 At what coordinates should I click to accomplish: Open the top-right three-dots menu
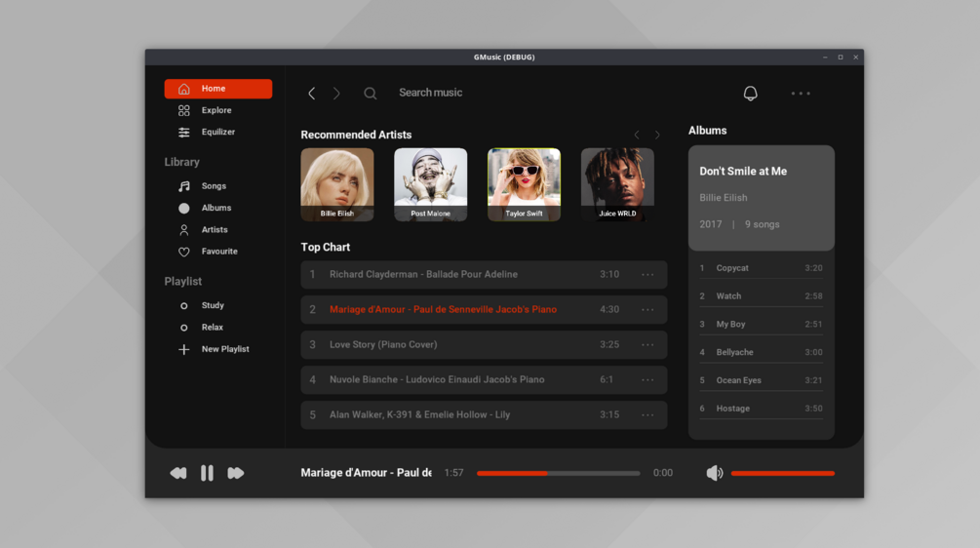801,94
